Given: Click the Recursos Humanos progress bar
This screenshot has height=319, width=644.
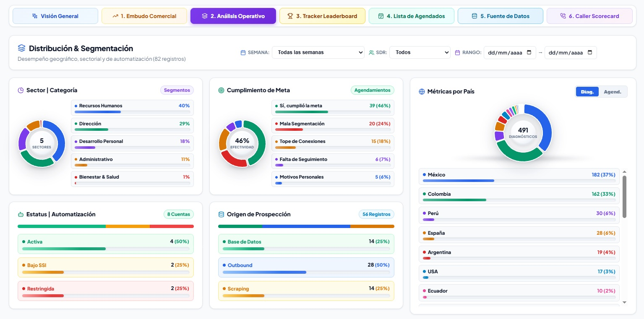Looking at the screenshot, I should (132, 112).
